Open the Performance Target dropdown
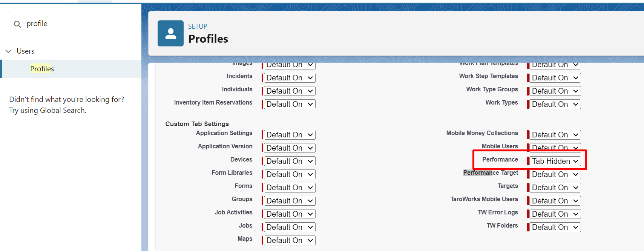Screen dimensions: 644x251 click(x=555, y=174)
